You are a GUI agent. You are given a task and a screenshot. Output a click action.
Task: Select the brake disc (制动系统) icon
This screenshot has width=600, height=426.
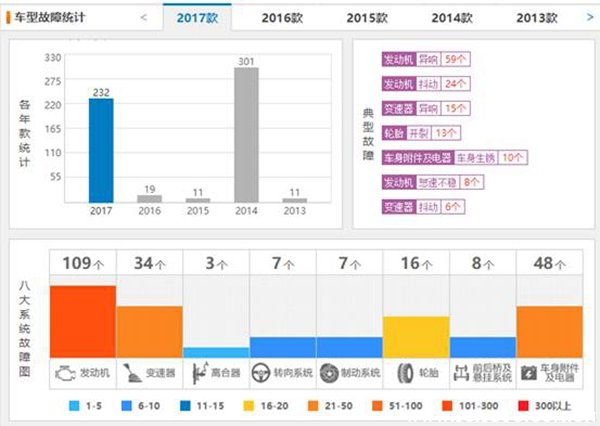pyautogui.click(x=328, y=373)
